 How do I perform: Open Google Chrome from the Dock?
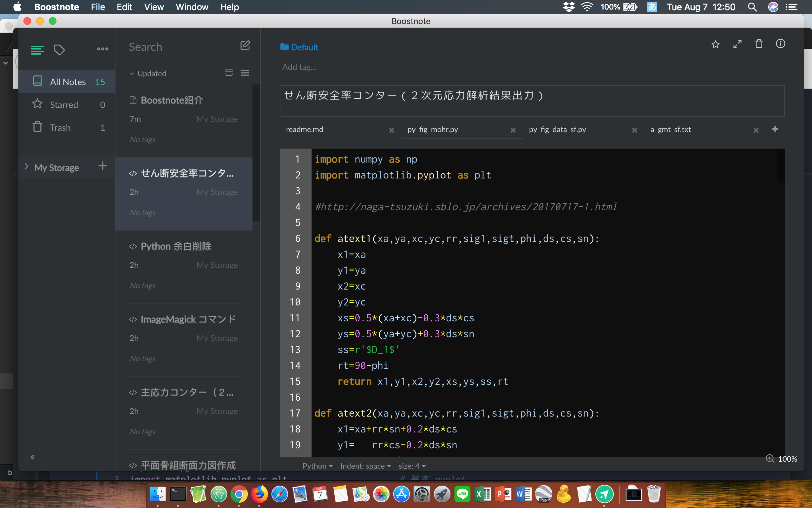click(239, 494)
